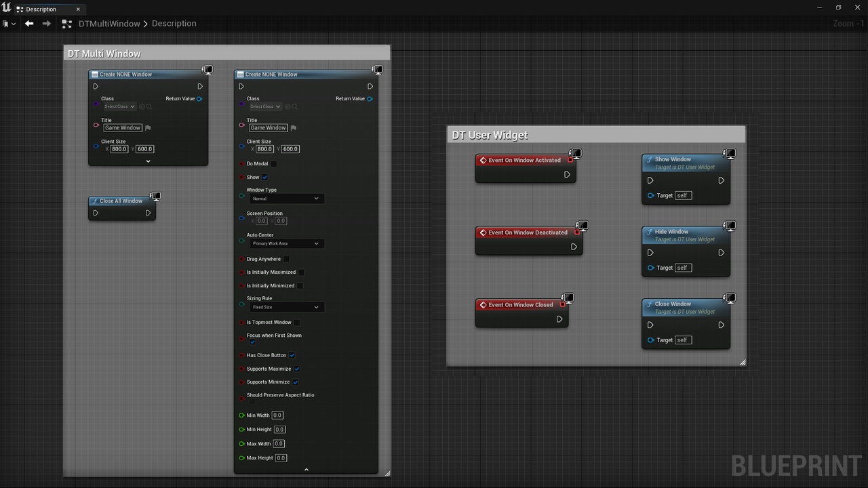The image size is (868, 488).
Task: Select the blueprint graph icon beside DTMultiWindow
Action: [x=66, y=24]
